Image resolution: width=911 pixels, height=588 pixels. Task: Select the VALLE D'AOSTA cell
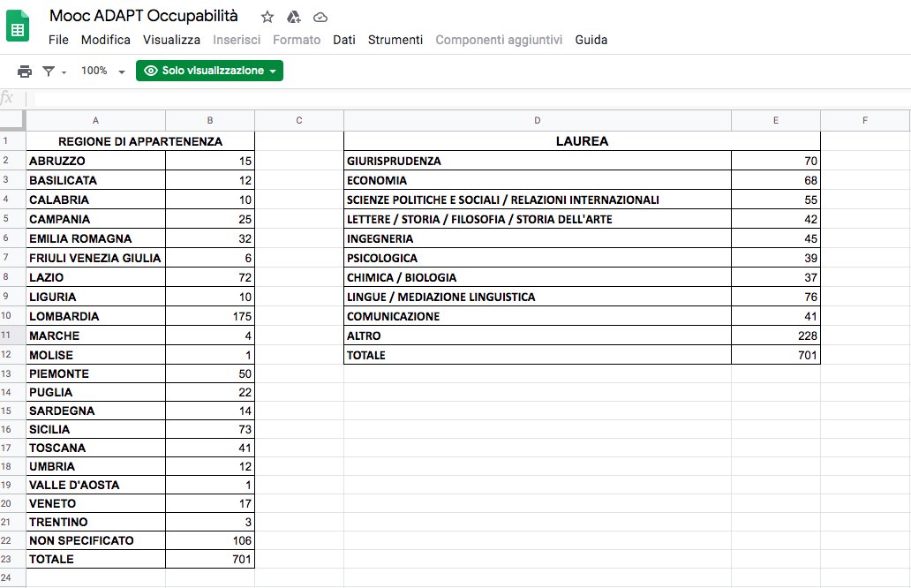[x=96, y=486]
